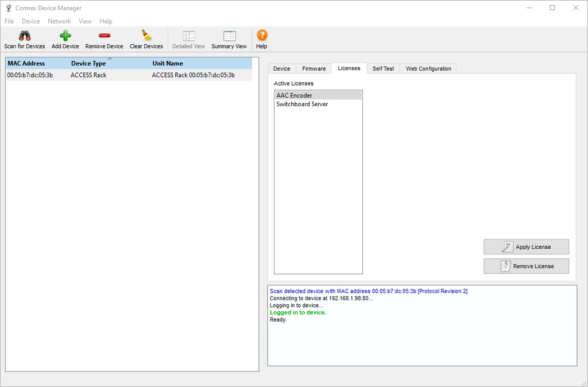The image size is (588, 387).
Task: Click the Add Device green plus icon
Action: [x=65, y=36]
